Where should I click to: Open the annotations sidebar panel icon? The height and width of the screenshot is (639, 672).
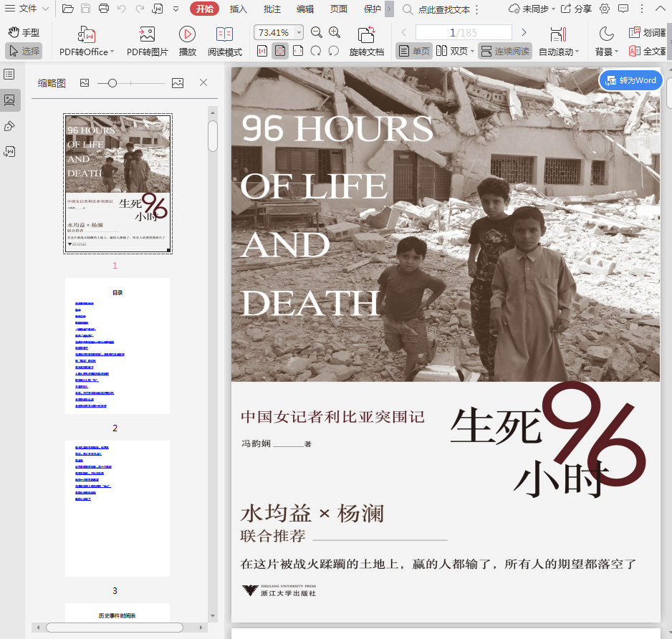pos(9,126)
